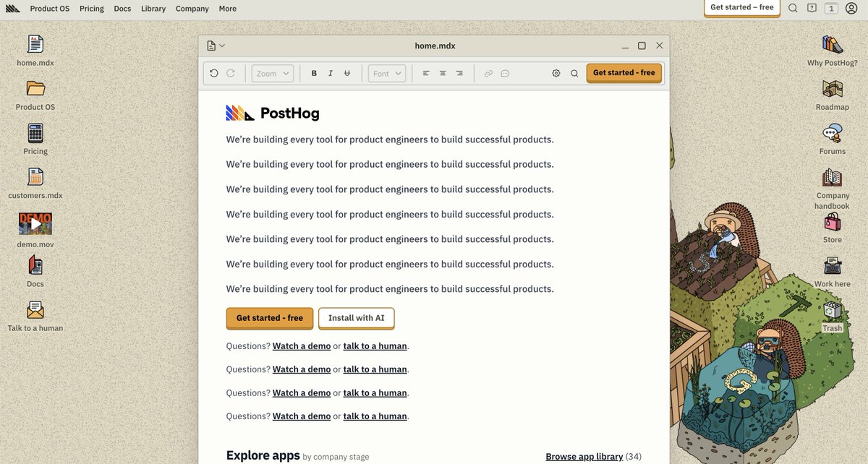Screen dimensions: 868x464
Task: Play the demo.mov desktop thumbnail
Action: pyautogui.click(x=35, y=223)
